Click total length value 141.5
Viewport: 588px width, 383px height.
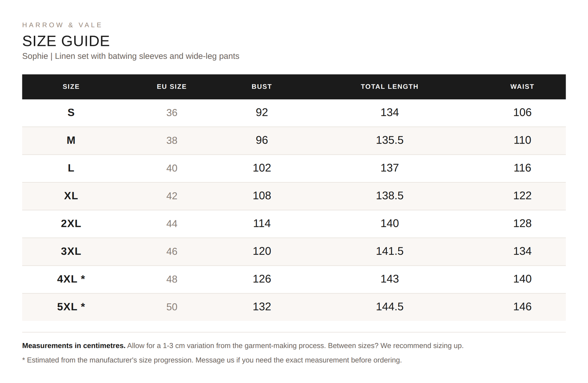coord(390,252)
